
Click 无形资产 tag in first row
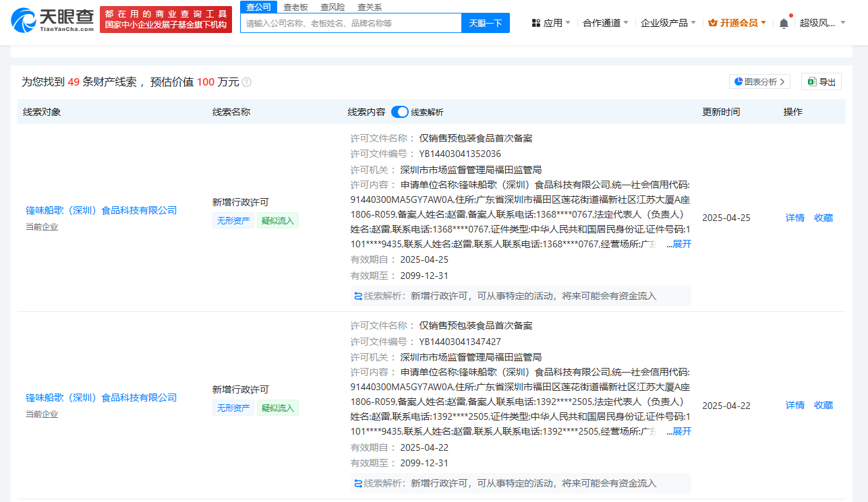233,220
